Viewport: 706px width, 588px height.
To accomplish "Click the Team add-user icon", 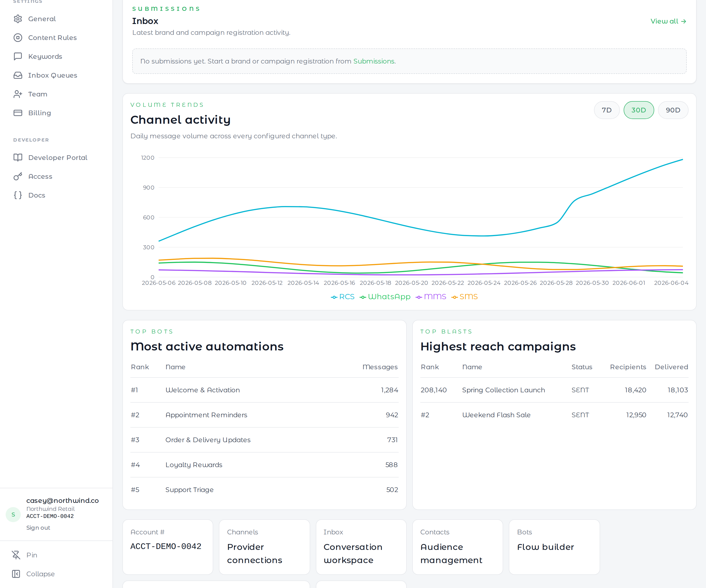I will click(18, 94).
